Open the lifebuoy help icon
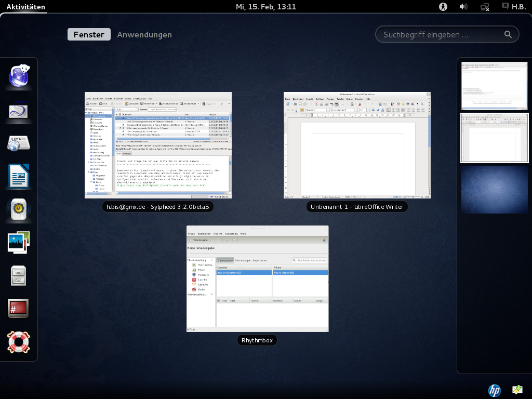532x399 pixels. (x=19, y=341)
